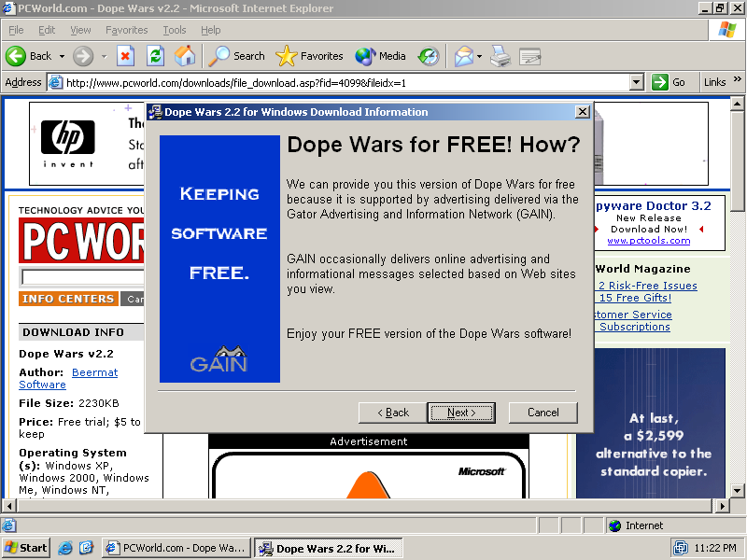Open the Edit menu
The image size is (747, 560).
coord(46,30)
